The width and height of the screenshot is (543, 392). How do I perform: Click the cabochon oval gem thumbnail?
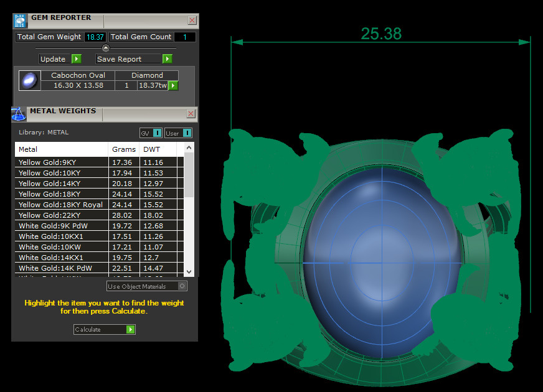[x=29, y=81]
